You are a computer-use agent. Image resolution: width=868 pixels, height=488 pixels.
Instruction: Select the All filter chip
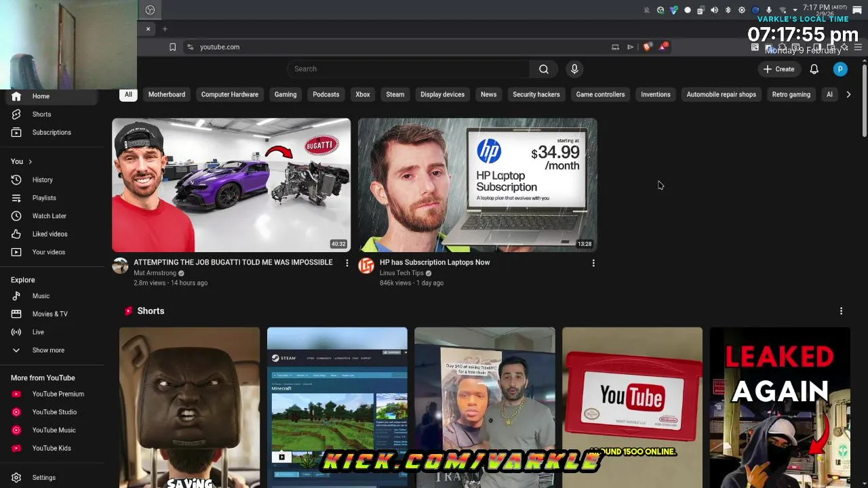128,94
